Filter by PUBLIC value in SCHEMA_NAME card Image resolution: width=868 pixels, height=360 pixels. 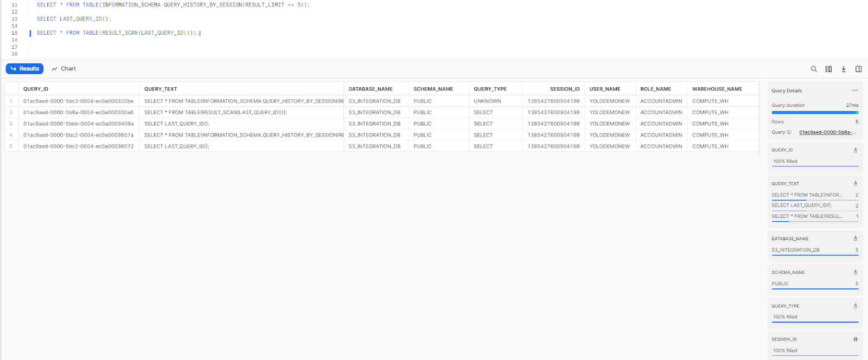pos(780,284)
